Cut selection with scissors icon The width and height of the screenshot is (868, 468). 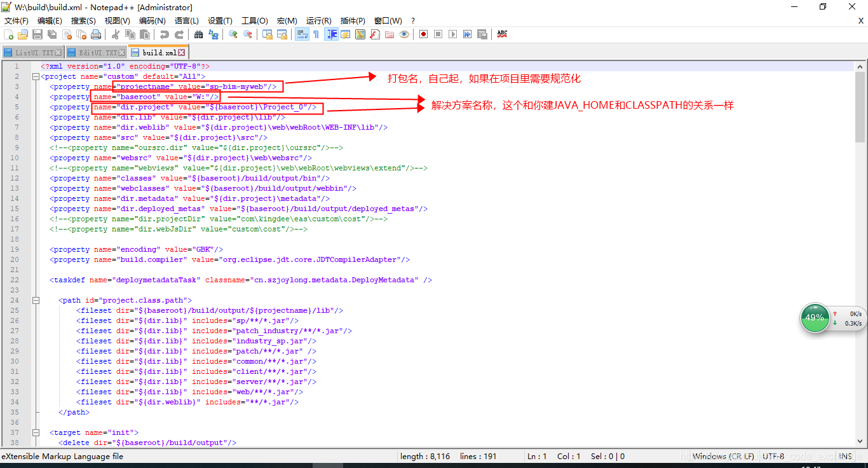[116, 34]
